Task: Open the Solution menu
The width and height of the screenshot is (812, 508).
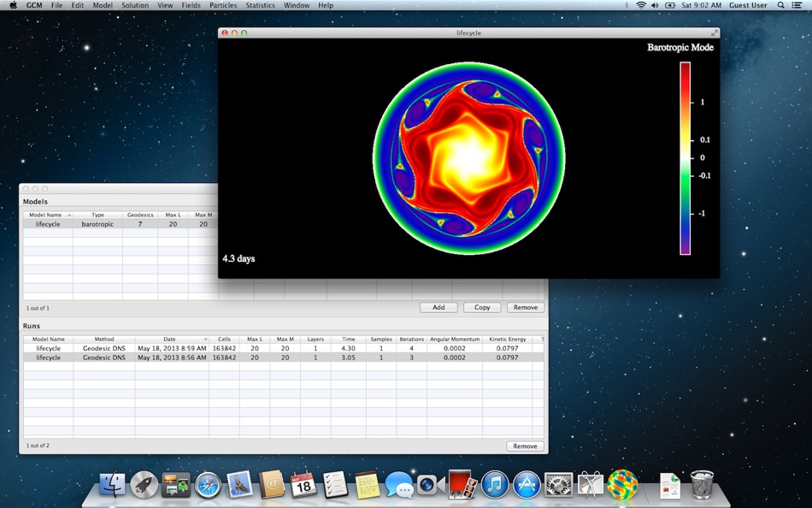Action: coord(135,5)
